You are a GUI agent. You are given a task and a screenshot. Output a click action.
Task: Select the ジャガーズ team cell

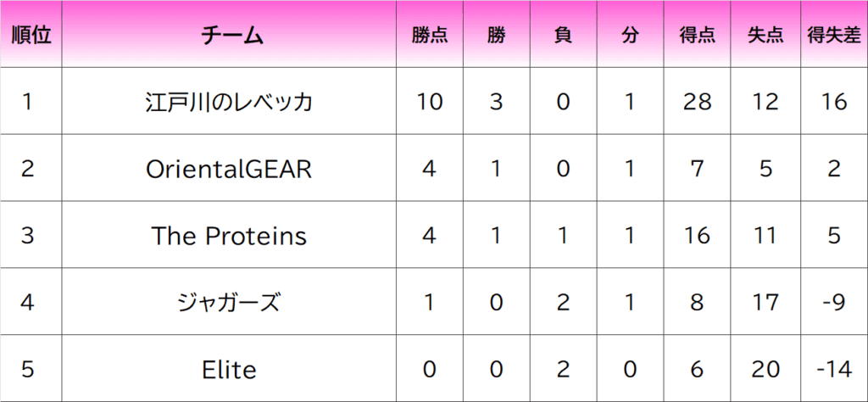[229, 302]
